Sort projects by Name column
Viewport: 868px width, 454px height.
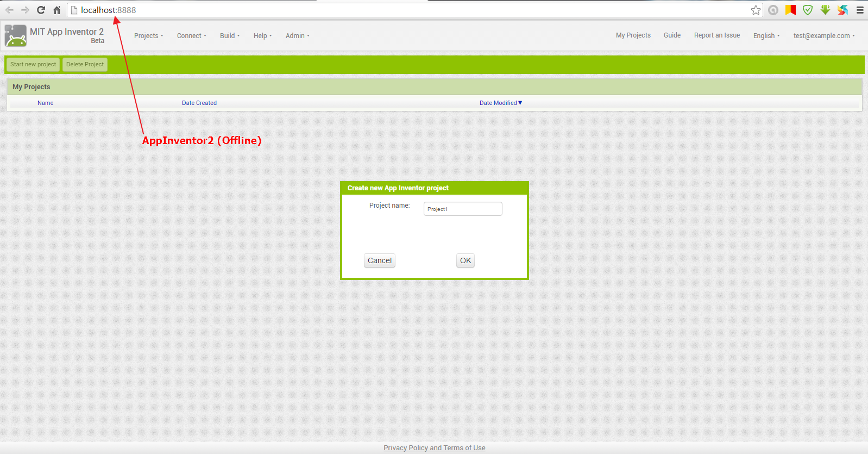click(x=46, y=103)
